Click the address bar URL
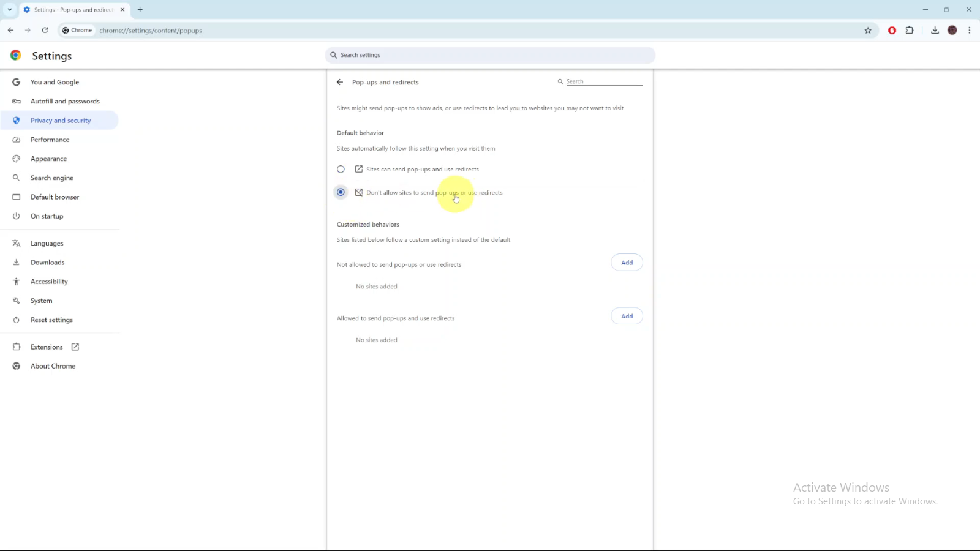The image size is (980, 551). (151, 31)
